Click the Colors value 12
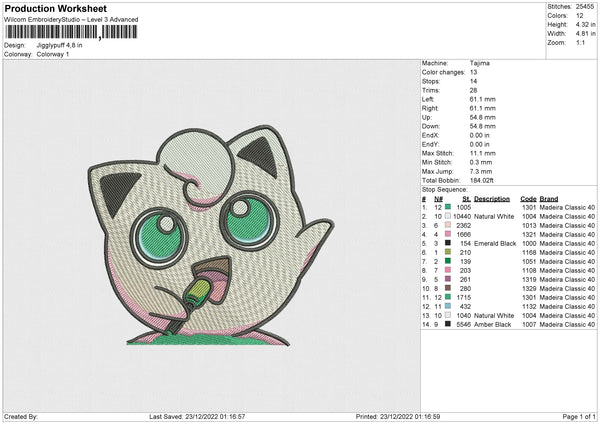The width and height of the screenshot is (600, 424). 579,16
